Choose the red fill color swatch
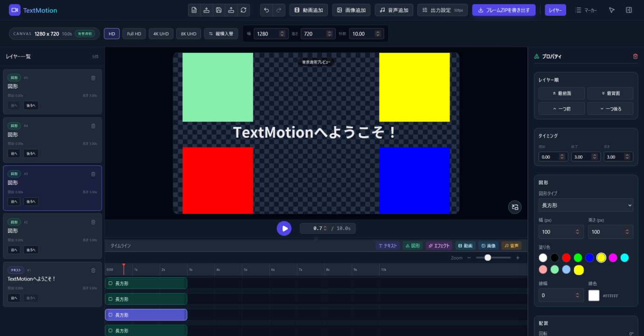Image resolution: width=644 pixels, height=336 pixels. pos(566,258)
